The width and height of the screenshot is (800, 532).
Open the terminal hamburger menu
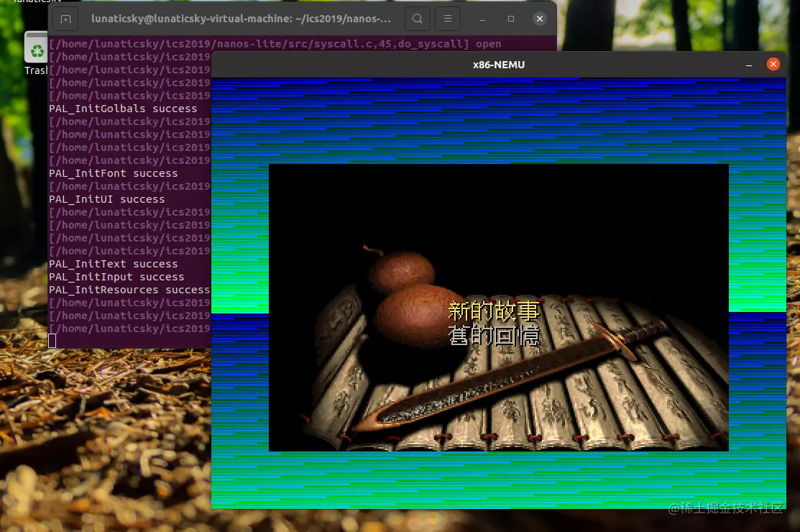448,19
